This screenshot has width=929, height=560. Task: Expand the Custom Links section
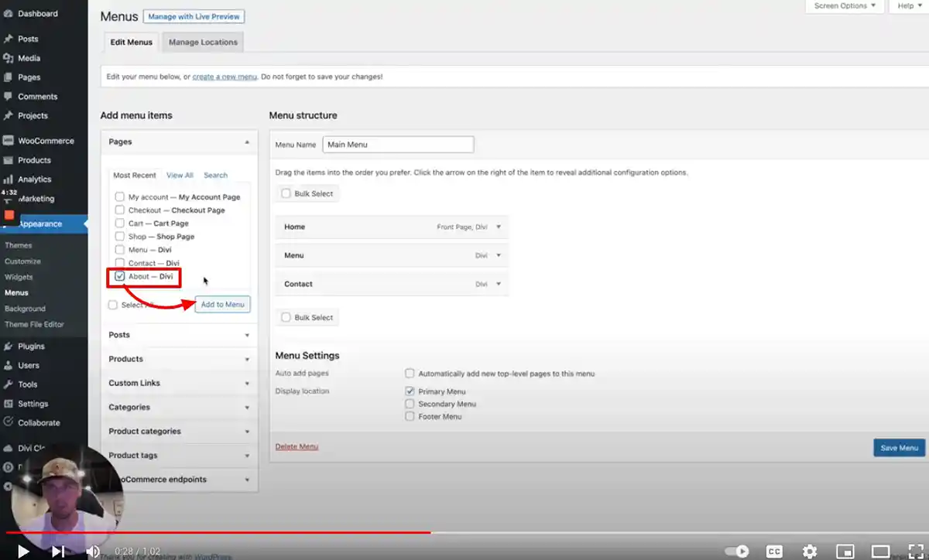(x=179, y=383)
